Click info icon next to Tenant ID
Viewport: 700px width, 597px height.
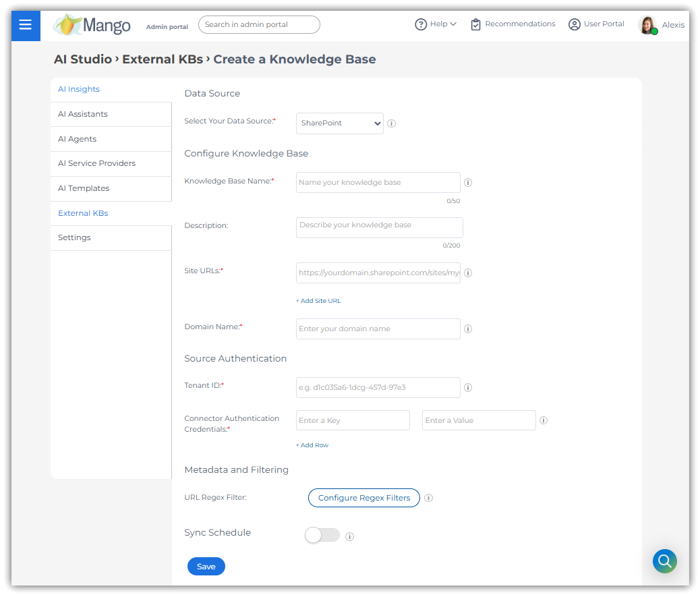point(468,388)
